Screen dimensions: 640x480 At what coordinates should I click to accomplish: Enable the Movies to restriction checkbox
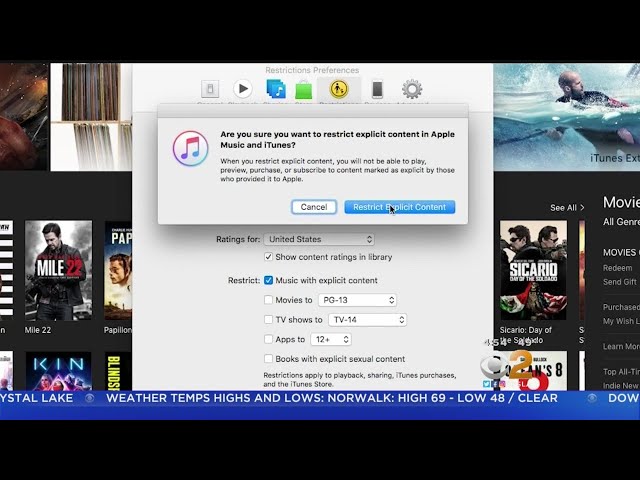[x=268, y=300]
